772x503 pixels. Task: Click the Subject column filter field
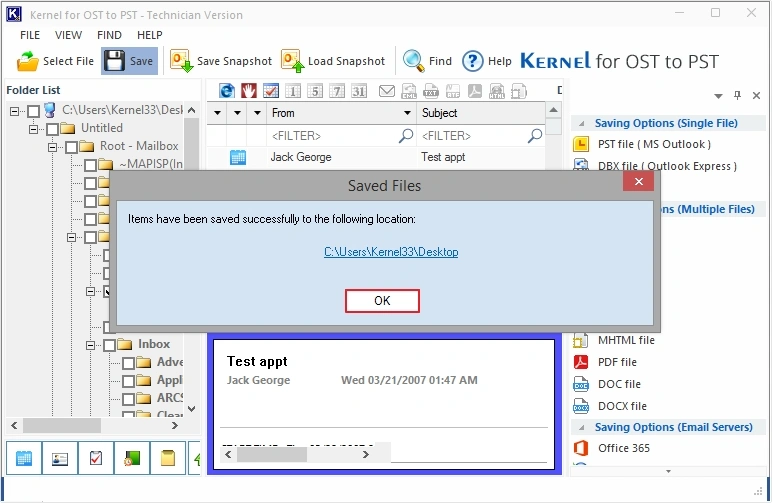[x=482, y=136]
